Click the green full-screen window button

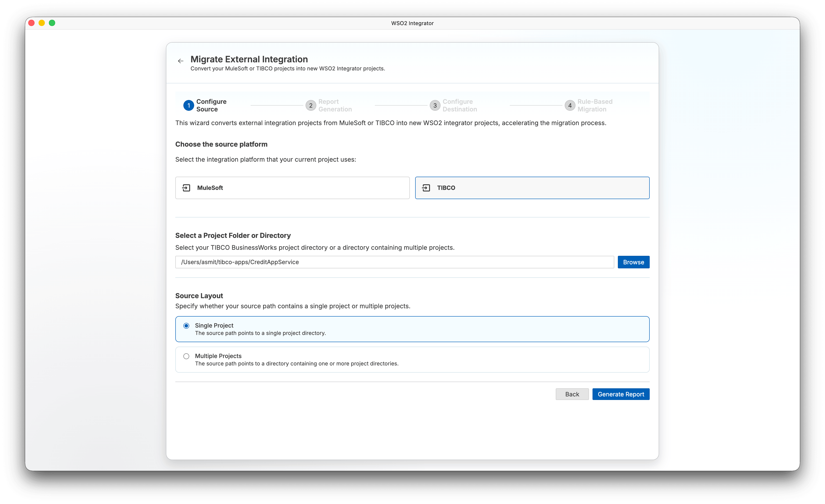click(52, 23)
